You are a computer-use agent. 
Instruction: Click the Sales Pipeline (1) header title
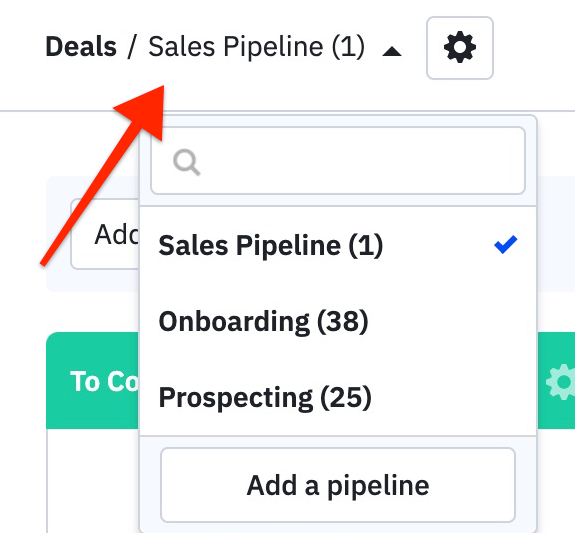click(256, 47)
